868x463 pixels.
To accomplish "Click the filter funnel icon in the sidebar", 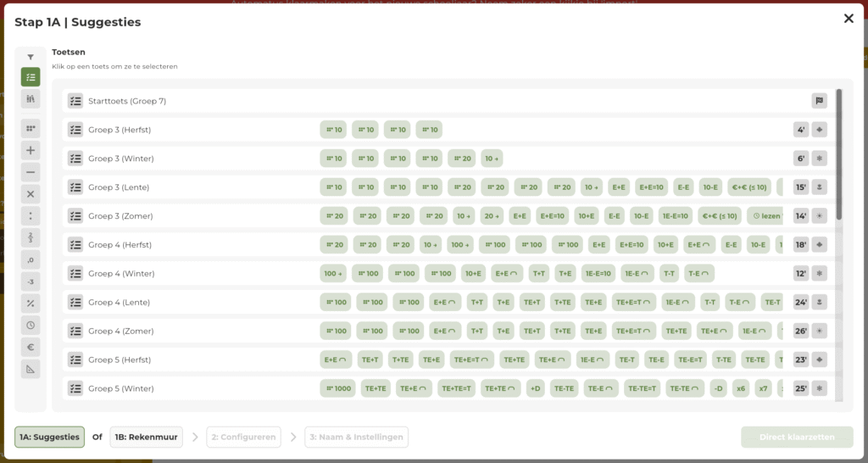I will (x=31, y=57).
